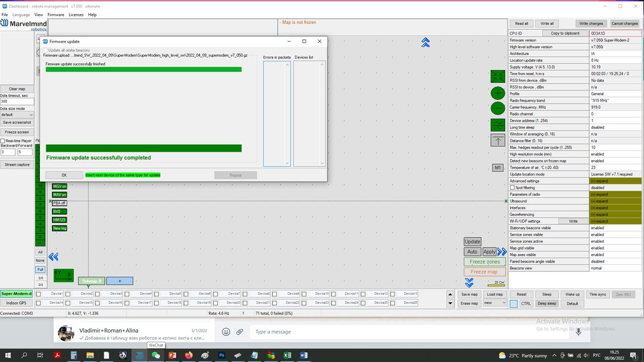Click the 25 Cm yellow scale bar
The height and width of the screenshot is (362, 644).
pyautogui.click(x=496, y=285)
